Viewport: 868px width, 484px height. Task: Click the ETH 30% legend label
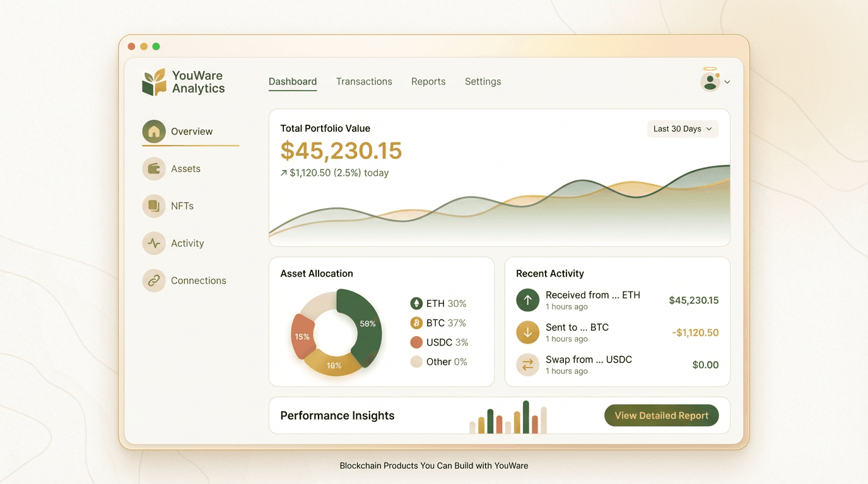click(446, 304)
